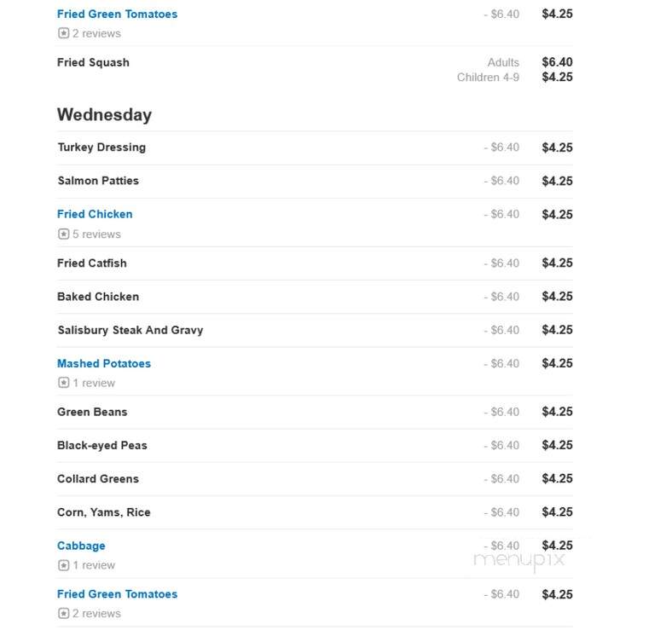Click the Salisbury Steak And Gravy row
This screenshot has width=672, height=630.
coord(315,330)
